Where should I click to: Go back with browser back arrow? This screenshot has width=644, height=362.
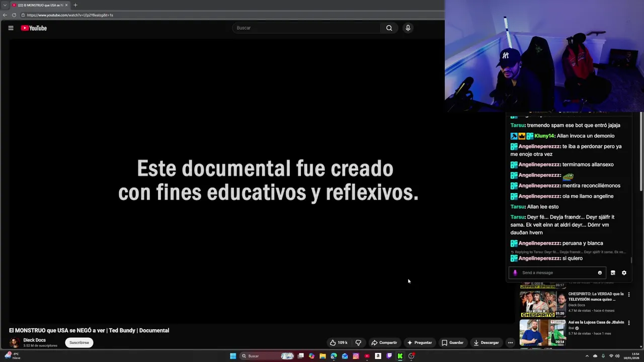tap(5, 15)
